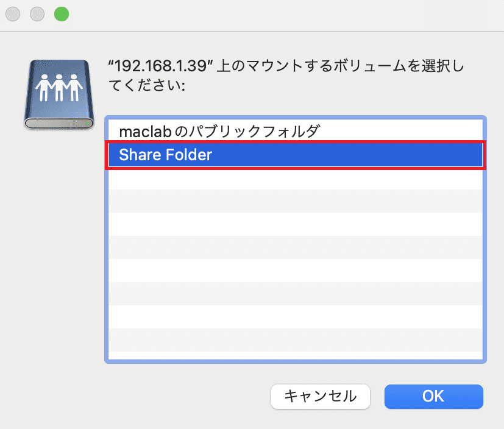
Task: Click the キャンセル button
Action: coord(321,396)
